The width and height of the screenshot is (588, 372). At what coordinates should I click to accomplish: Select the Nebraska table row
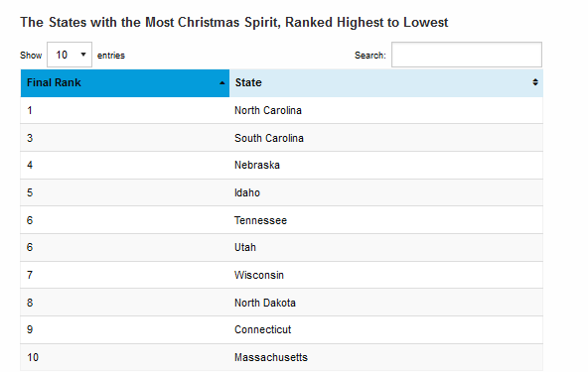(282, 166)
